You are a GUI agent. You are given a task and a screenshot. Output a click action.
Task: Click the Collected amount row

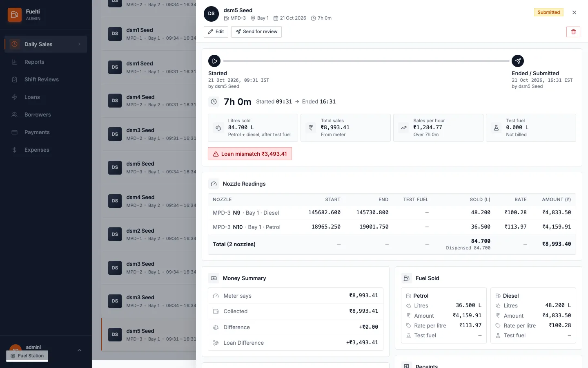[296, 312]
